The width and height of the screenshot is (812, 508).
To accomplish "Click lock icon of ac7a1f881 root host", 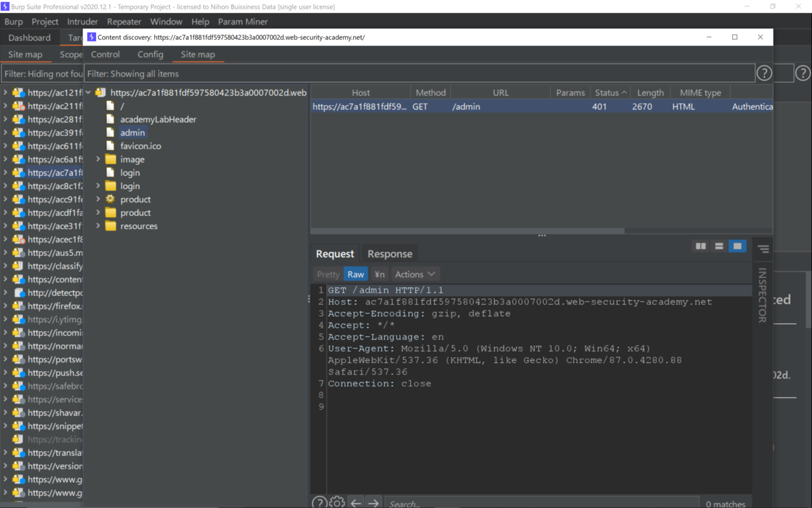I will point(100,93).
